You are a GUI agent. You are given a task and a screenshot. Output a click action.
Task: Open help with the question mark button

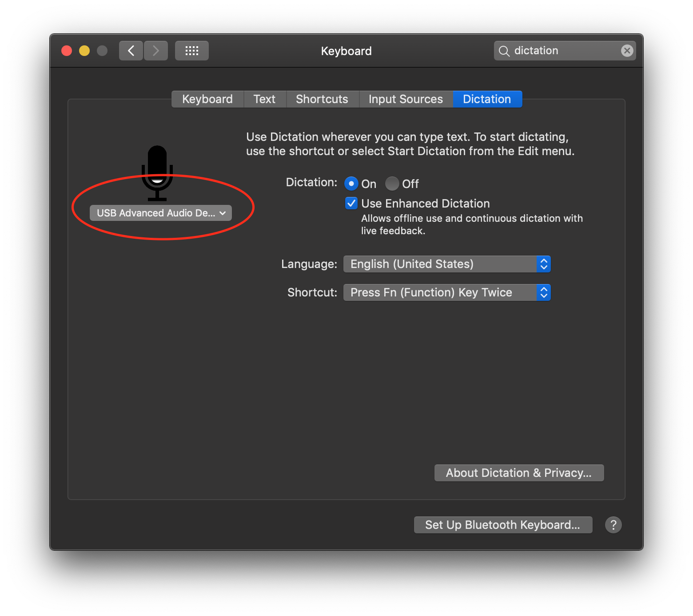[613, 525]
